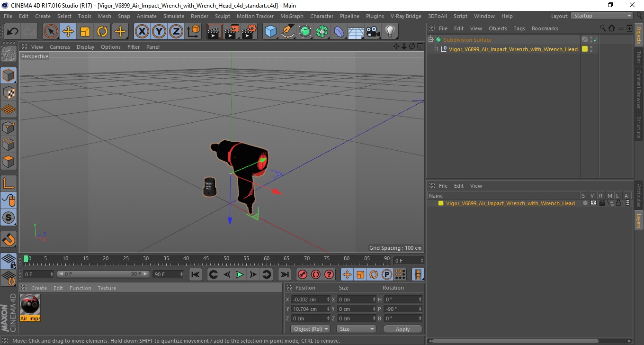644x345 pixels.
Task: Toggle Autokeying button
Action: pos(315,274)
